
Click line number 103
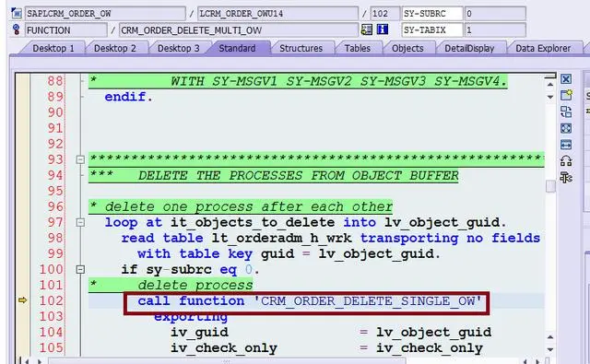(x=52, y=317)
